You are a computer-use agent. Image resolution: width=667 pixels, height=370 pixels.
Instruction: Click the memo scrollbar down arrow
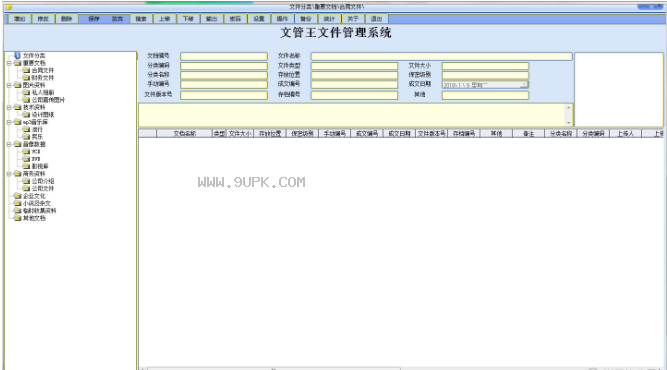[568, 122]
